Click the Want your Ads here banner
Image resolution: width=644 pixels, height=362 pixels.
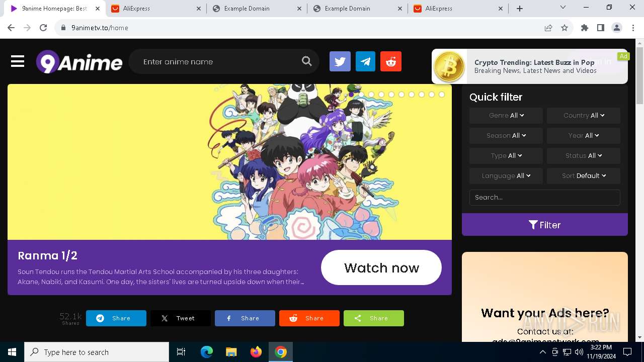point(545,297)
